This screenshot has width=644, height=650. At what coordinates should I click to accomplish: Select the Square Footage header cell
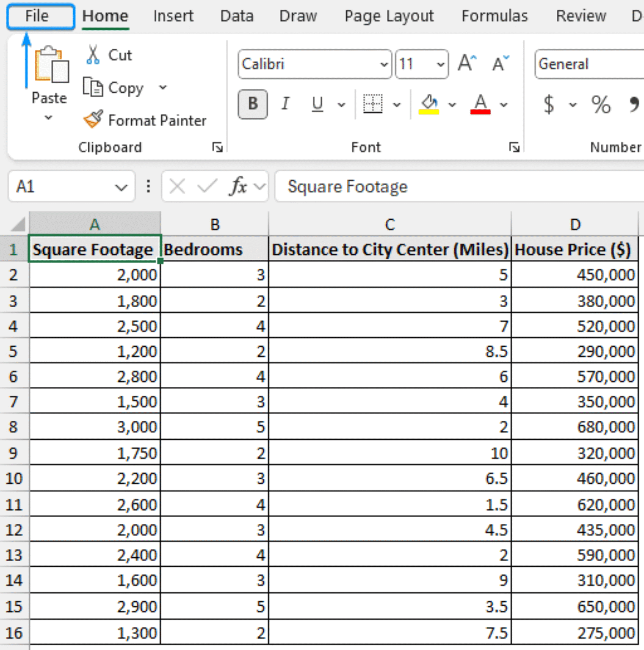coord(95,249)
